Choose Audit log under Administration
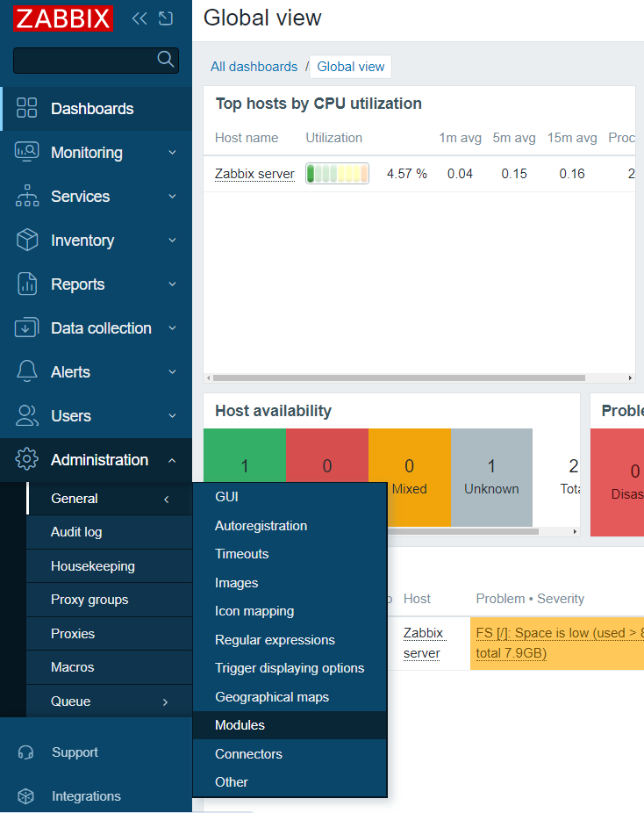This screenshot has width=644, height=813. point(76,532)
